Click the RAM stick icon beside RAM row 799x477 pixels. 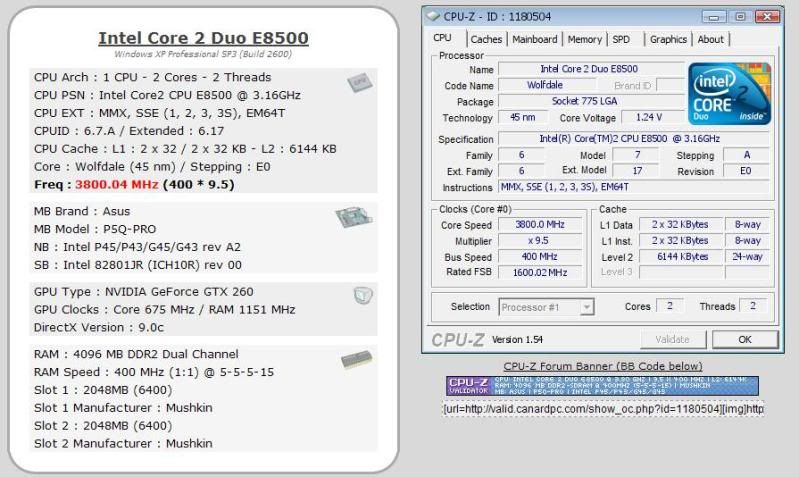356,360
